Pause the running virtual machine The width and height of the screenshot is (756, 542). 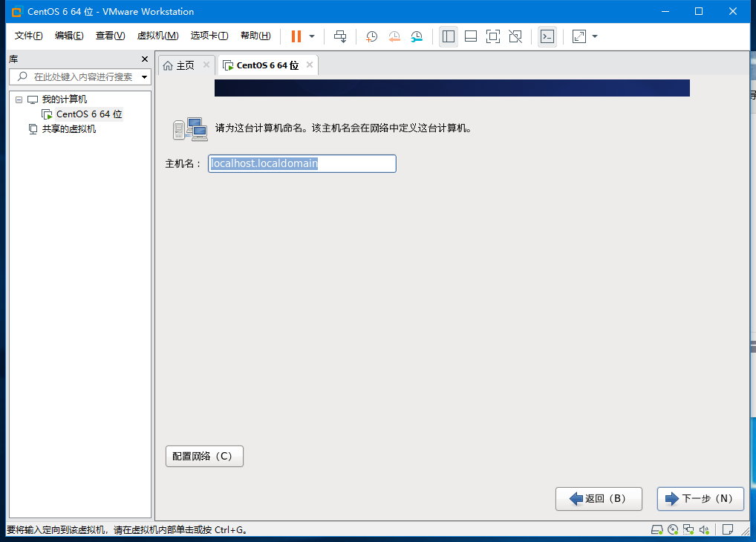[295, 36]
